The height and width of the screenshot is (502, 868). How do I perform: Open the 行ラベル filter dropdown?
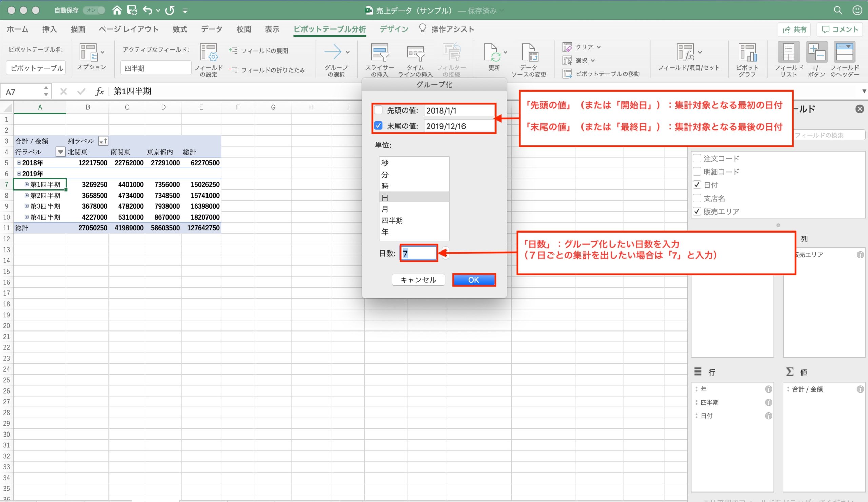pyautogui.click(x=60, y=152)
